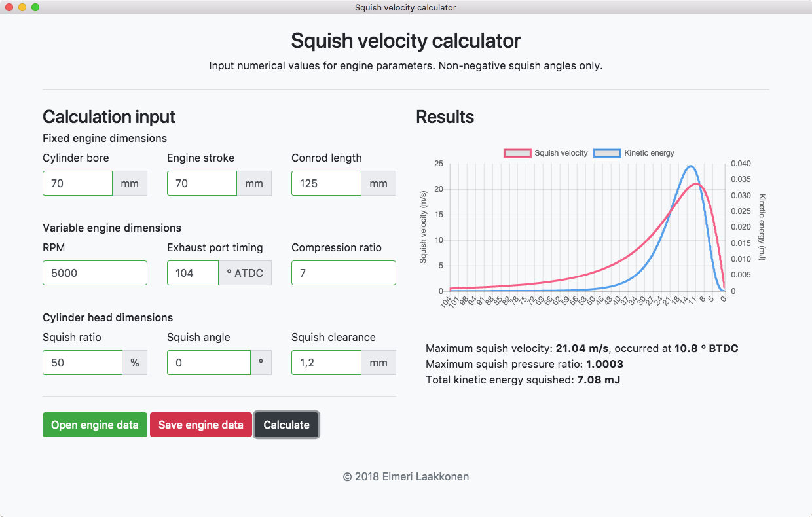
Task: Focus the Conrod length input
Action: coord(326,183)
